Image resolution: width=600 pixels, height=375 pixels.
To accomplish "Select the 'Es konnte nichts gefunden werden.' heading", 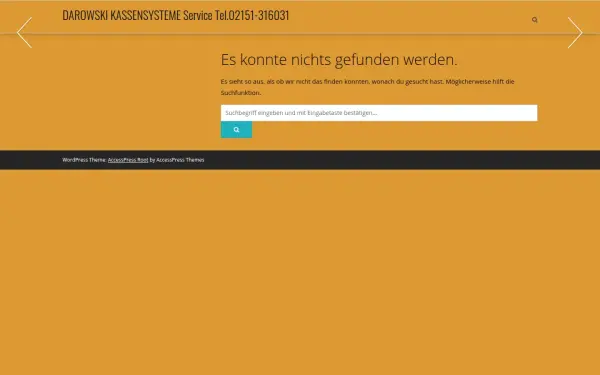I will pyautogui.click(x=339, y=60).
